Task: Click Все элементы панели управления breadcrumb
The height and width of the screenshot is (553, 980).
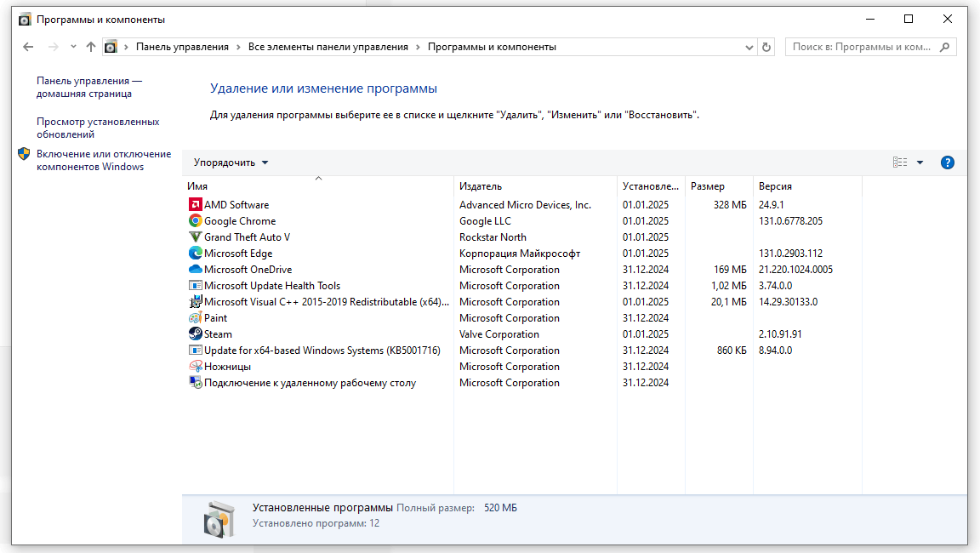Action: (x=328, y=47)
